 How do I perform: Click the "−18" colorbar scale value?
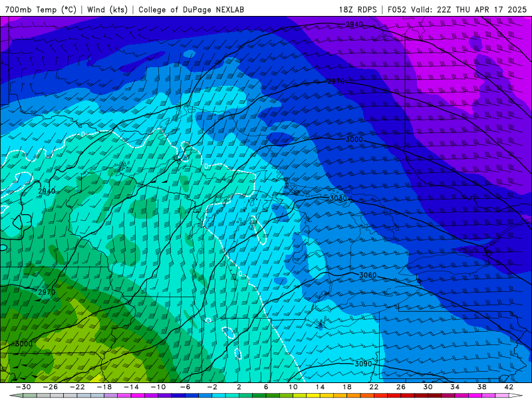point(104,387)
